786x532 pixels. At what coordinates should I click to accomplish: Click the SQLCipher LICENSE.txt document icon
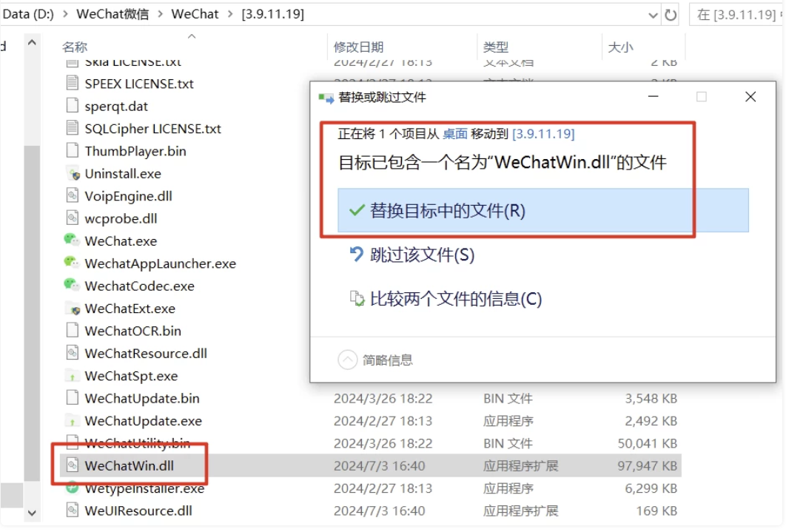pyautogui.click(x=72, y=129)
